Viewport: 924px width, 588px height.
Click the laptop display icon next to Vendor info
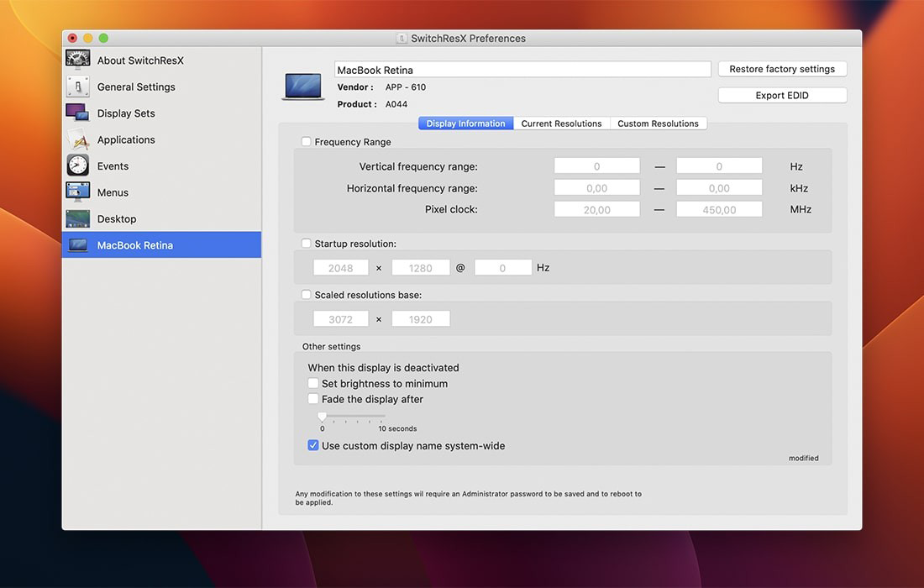coord(302,84)
